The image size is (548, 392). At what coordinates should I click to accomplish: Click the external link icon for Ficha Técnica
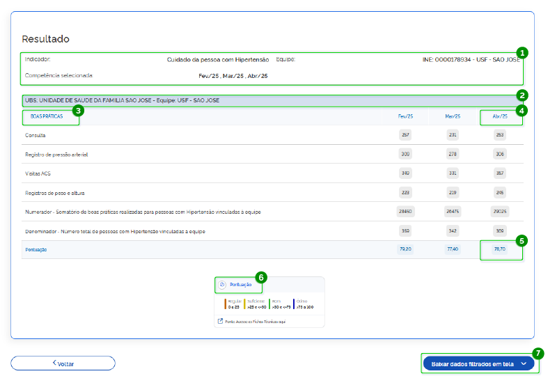221,321
